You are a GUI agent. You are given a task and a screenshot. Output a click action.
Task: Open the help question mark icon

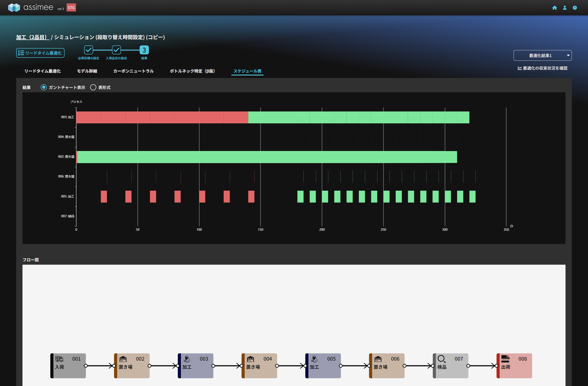coord(575,8)
